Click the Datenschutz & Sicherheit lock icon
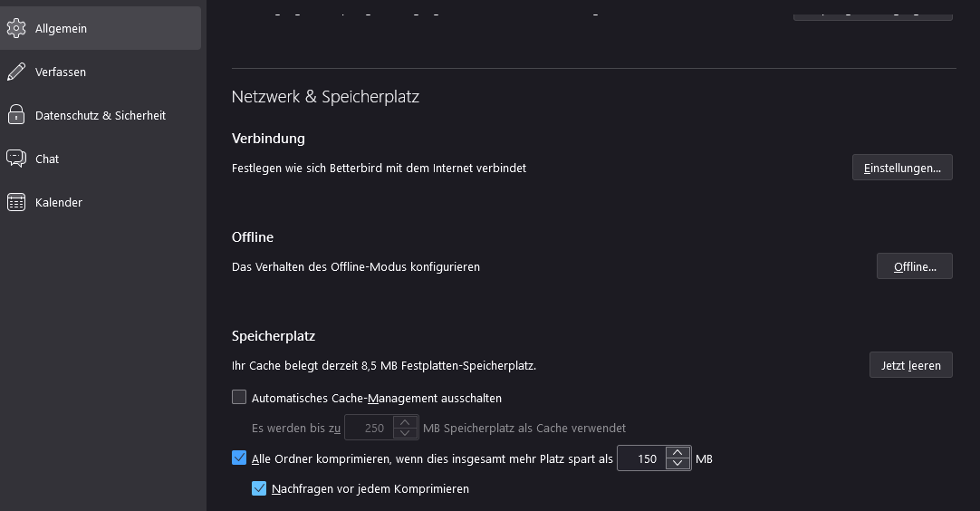This screenshot has height=511, width=980. 15,115
